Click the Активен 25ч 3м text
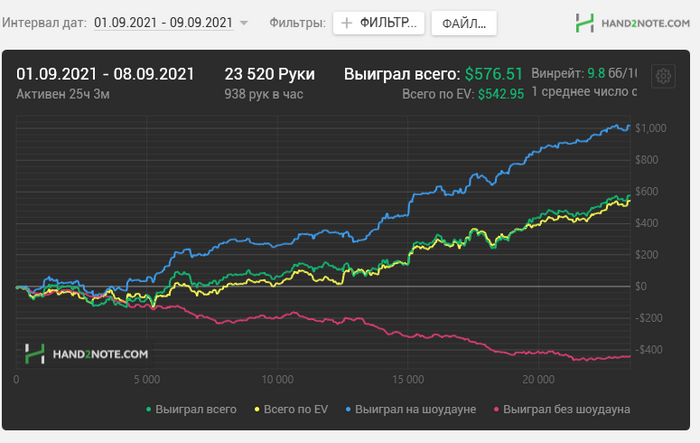Screen dimensions: 700x443 (63, 94)
